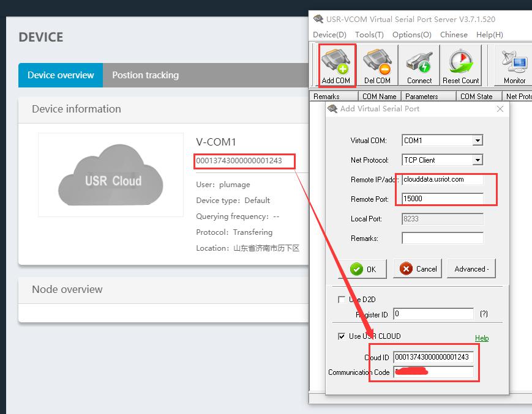Expand the Virtual COM dropdown
The height and width of the screenshot is (414, 532).
click(478, 140)
